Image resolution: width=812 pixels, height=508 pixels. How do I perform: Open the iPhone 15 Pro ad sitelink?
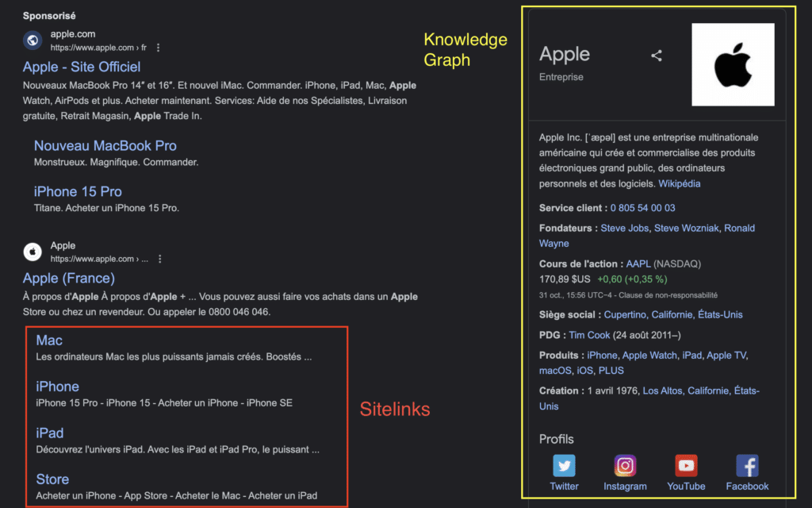click(x=78, y=192)
